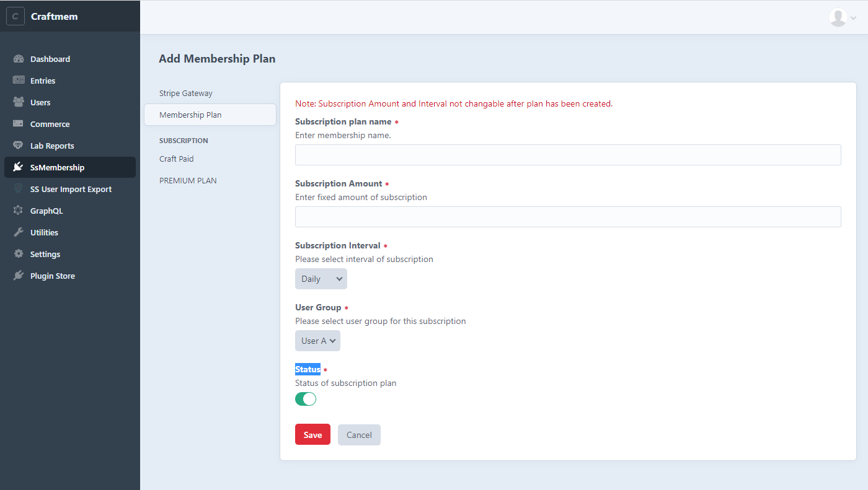The image size is (868, 490).
Task: Click 'Please select interval of subscription' hint
Action: click(x=364, y=259)
